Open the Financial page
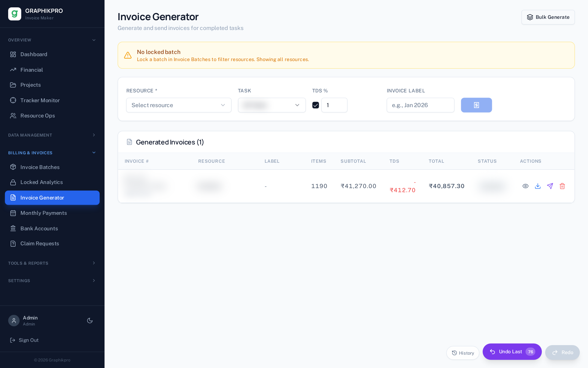588x368 pixels. (52, 70)
